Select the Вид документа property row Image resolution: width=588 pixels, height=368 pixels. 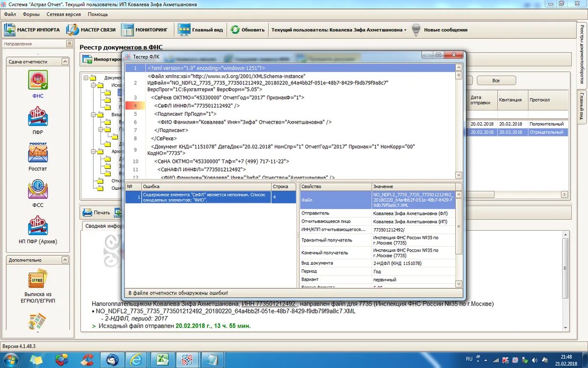point(377,263)
